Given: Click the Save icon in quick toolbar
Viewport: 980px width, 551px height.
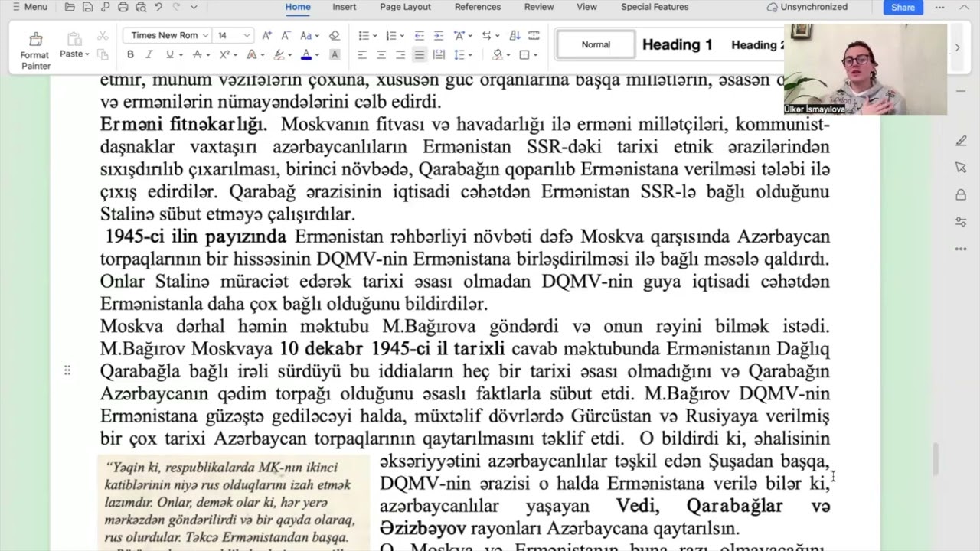Looking at the screenshot, I should click(x=87, y=7).
